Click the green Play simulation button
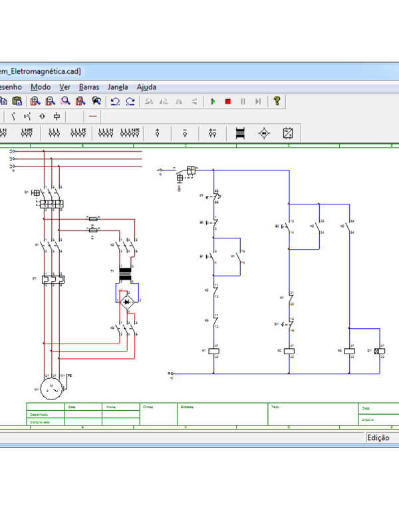The image size is (399, 532). pyautogui.click(x=213, y=101)
